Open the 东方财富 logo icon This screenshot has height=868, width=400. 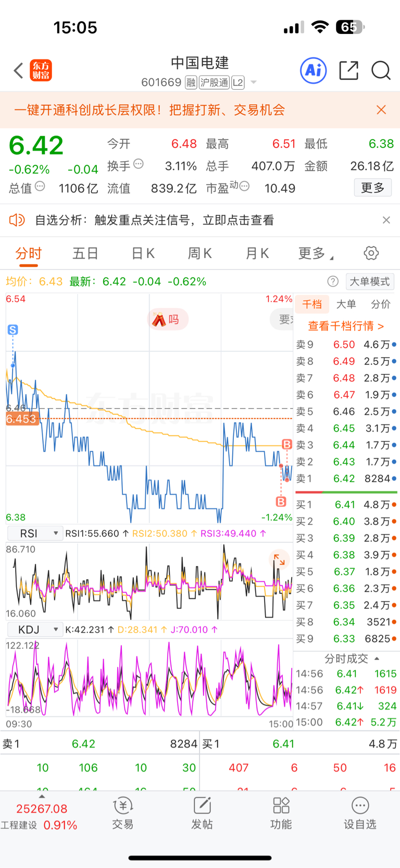tap(41, 70)
